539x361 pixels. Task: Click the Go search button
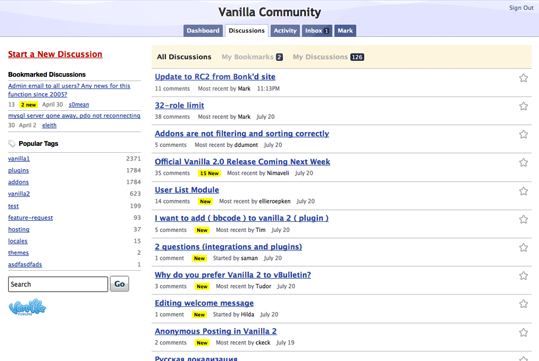119,284
